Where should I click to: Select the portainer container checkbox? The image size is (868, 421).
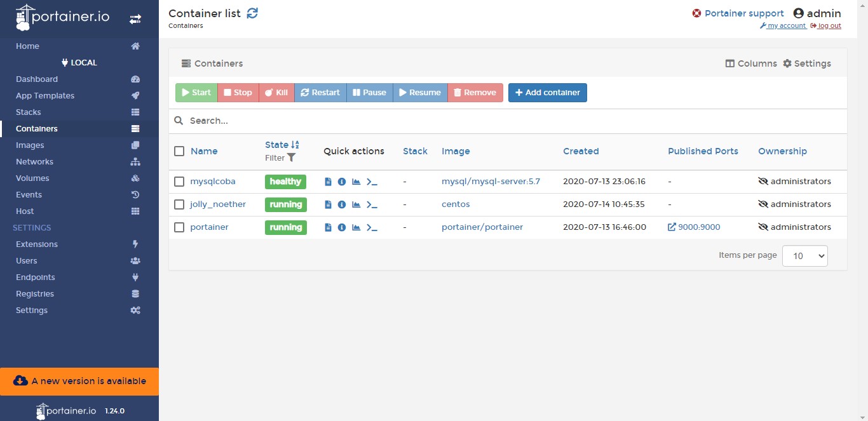tap(179, 227)
